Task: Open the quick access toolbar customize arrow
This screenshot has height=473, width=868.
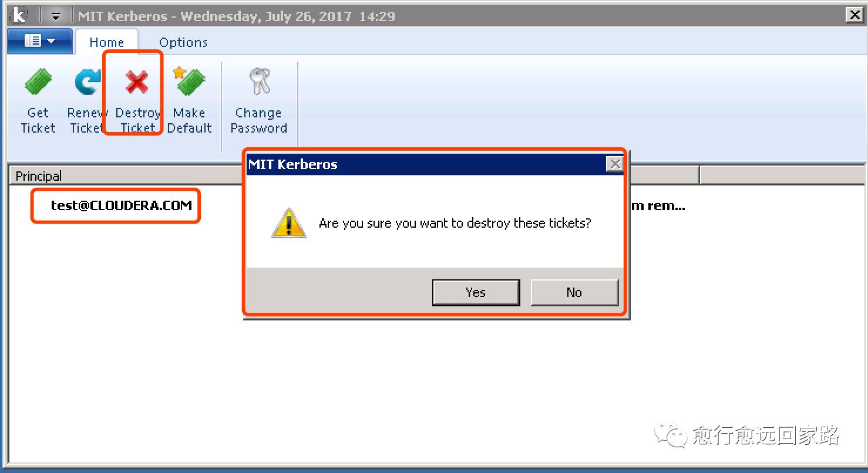Action: 55,16
